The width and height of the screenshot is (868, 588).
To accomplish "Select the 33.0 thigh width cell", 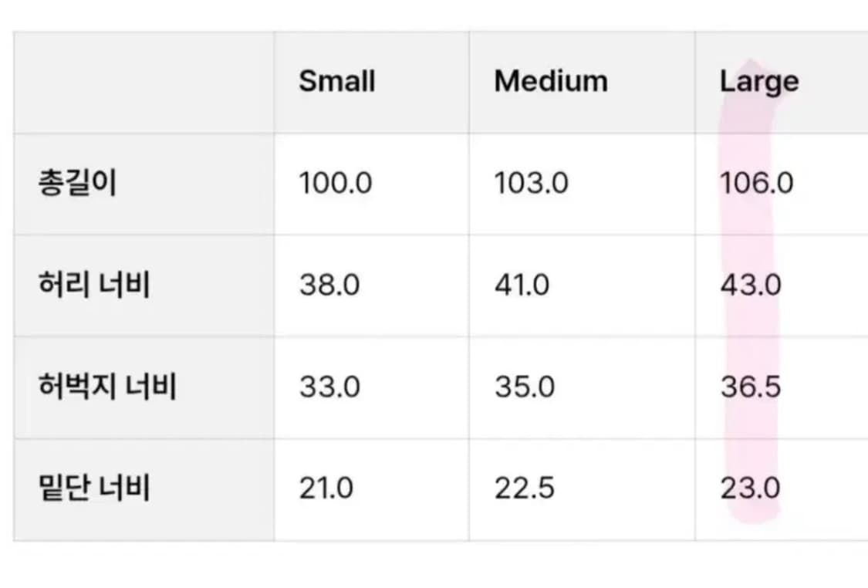I will pos(329,387).
